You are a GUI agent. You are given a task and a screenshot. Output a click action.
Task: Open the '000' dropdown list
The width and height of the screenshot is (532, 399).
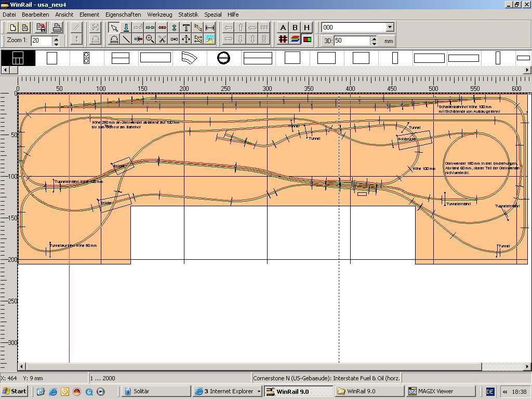tap(390, 28)
